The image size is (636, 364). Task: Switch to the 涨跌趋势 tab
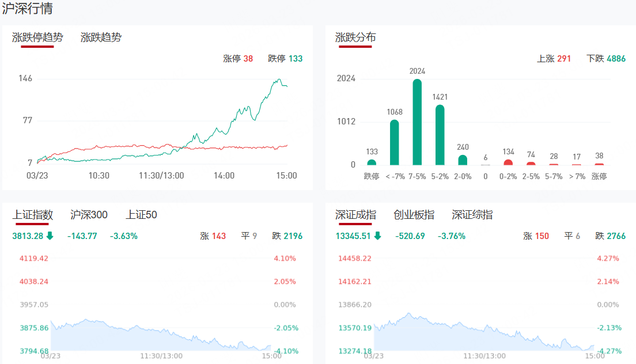(101, 37)
